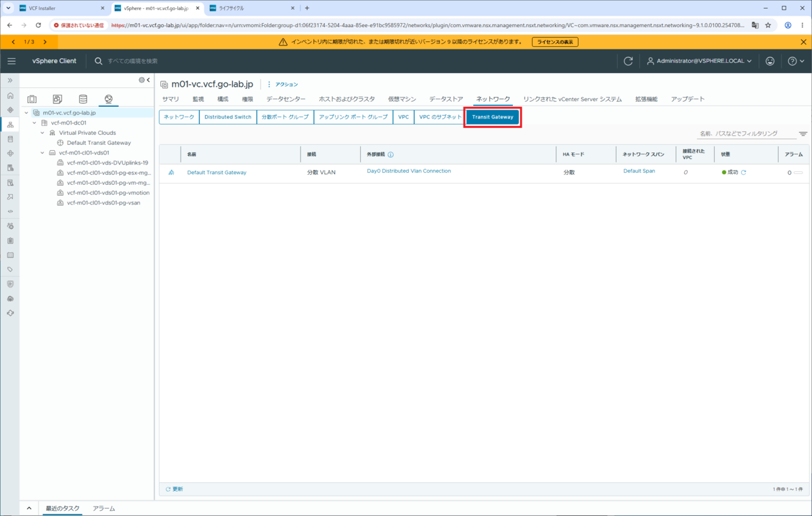Select the Transit Gateway sub-tab

coord(493,117)
